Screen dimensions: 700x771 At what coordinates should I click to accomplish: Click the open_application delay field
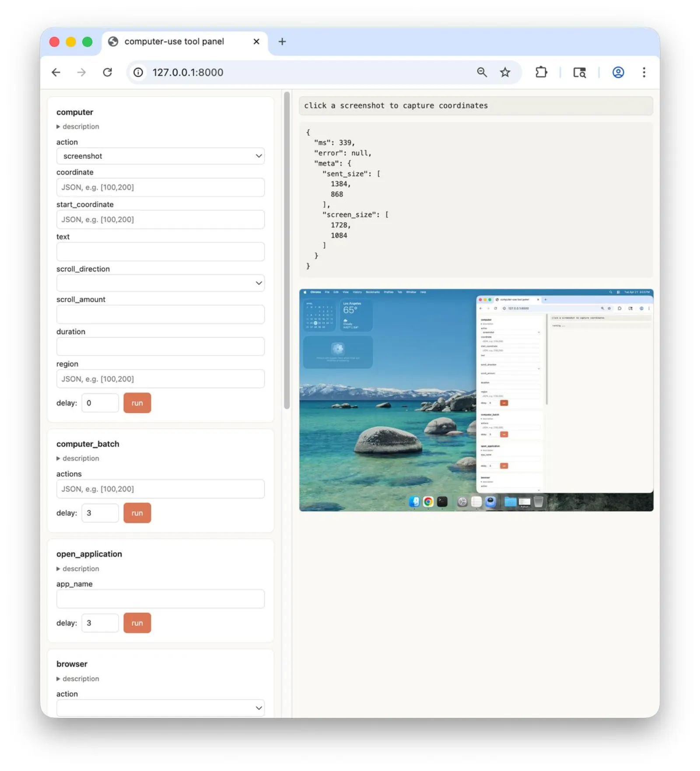pyautogui.click(x=100, y=623)
